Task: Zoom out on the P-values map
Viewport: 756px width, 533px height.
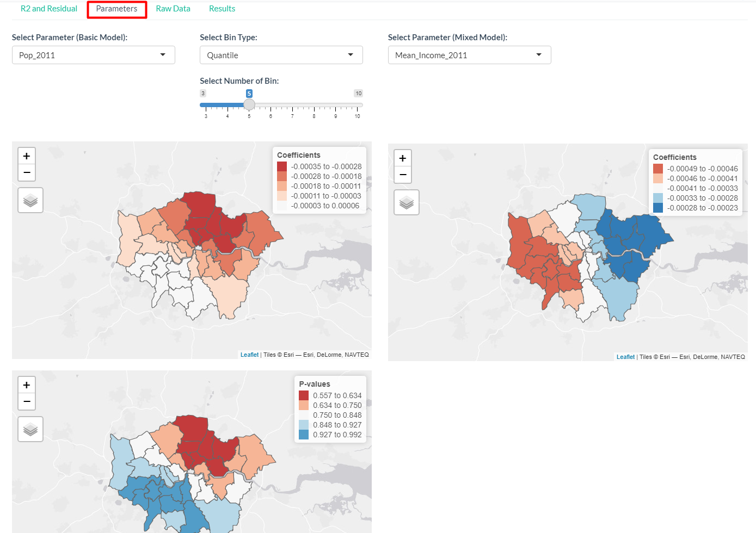Action: tap(27, 402)
